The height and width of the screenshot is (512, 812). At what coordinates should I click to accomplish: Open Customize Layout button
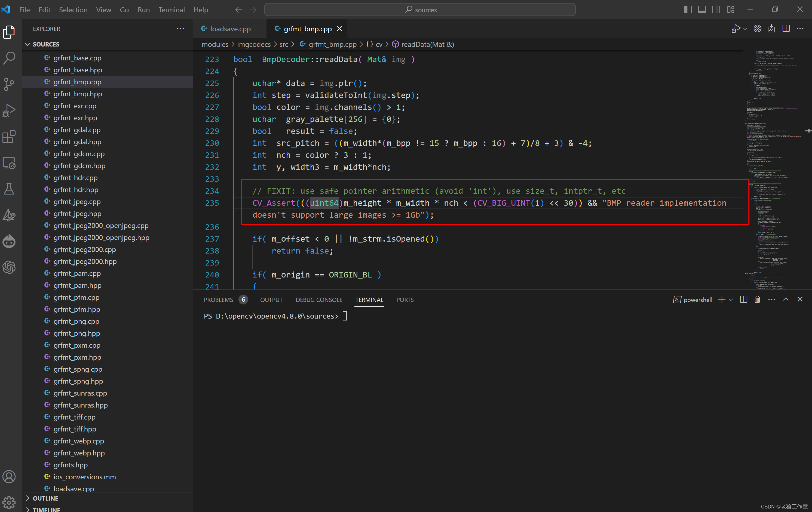(731, 10)
